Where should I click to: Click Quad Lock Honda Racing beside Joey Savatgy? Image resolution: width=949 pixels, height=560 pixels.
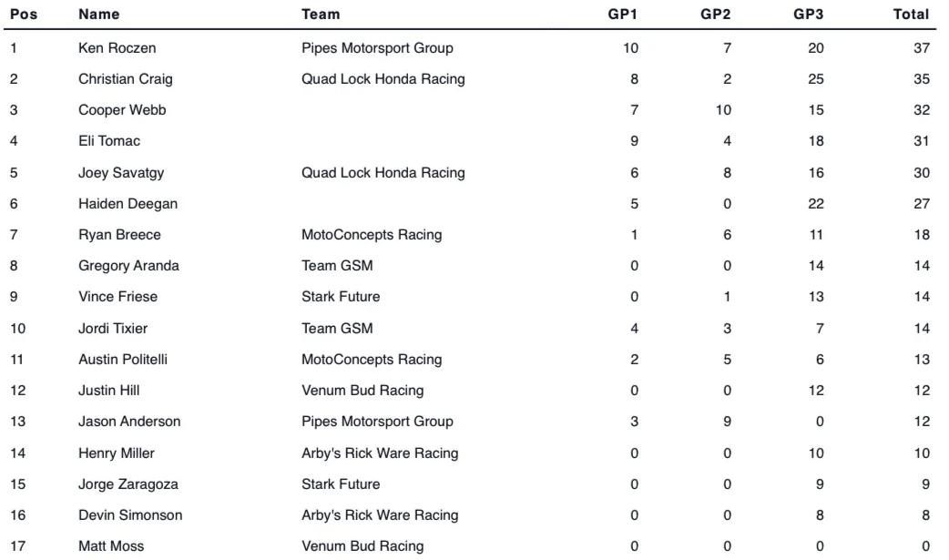383,173
